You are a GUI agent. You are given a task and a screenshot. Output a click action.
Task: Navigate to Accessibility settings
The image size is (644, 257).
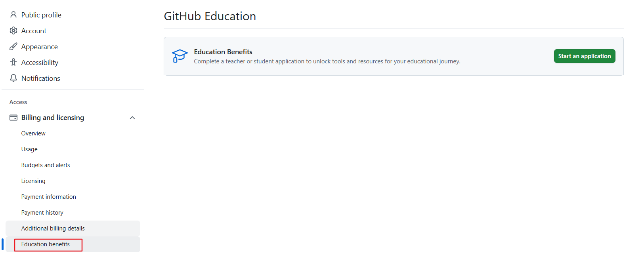tap(40, 63)
